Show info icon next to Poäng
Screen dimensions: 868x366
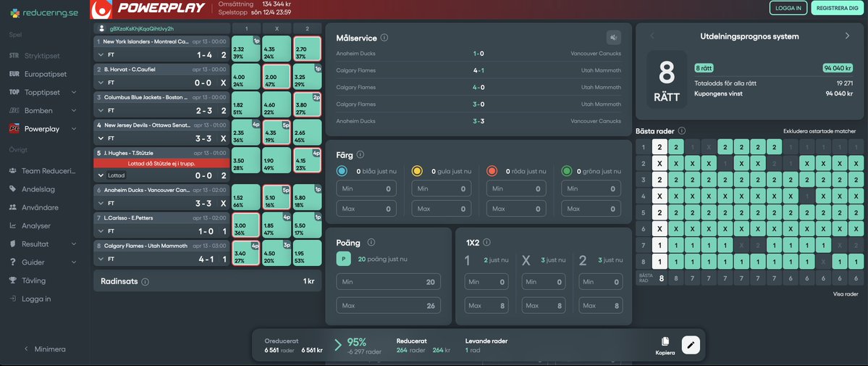pyautogui.click(x=371, y=242)
